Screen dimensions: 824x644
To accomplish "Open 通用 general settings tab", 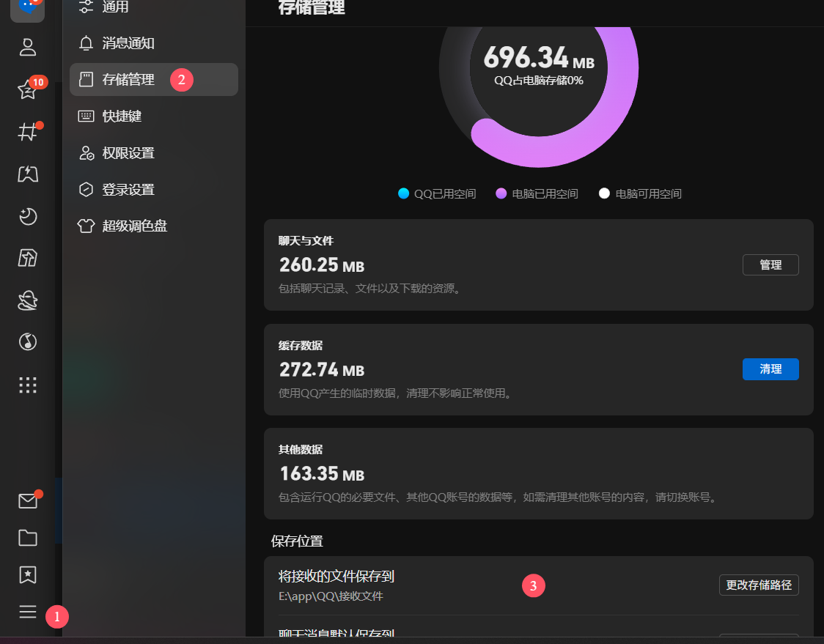I will click(153, 7).
